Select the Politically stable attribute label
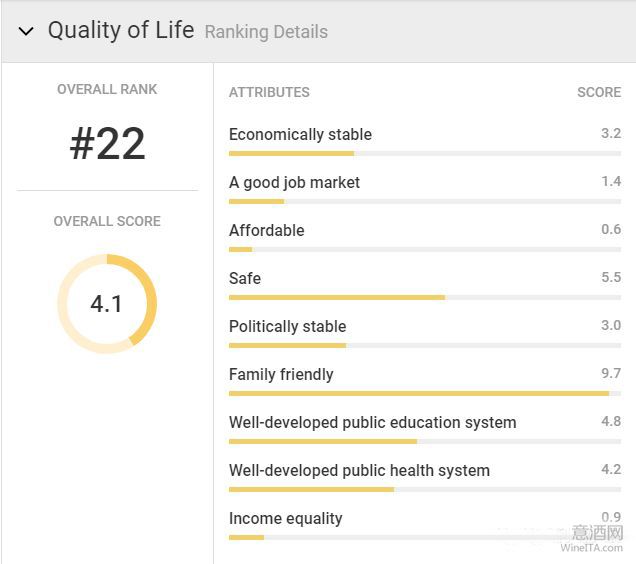Viewport: 636px width, 564px height. pos(288,326)
